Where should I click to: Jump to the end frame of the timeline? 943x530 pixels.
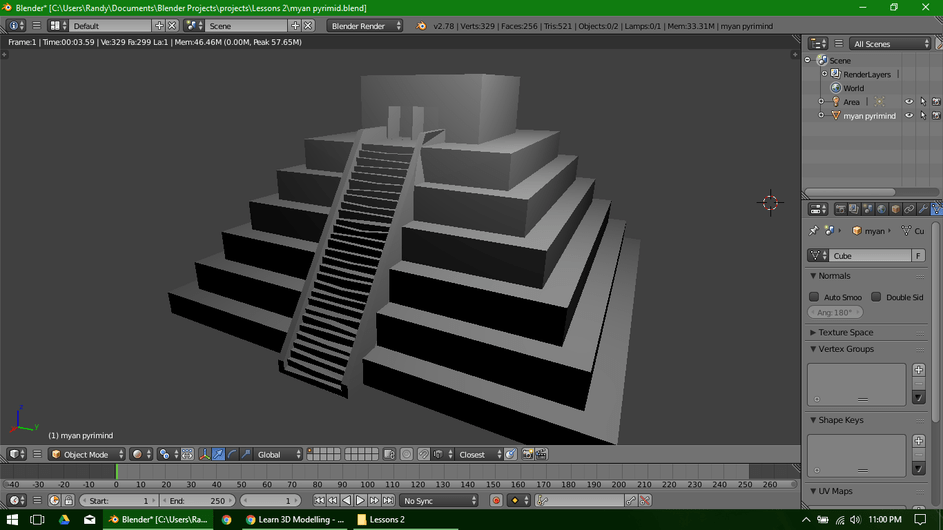tap(388, 500)
